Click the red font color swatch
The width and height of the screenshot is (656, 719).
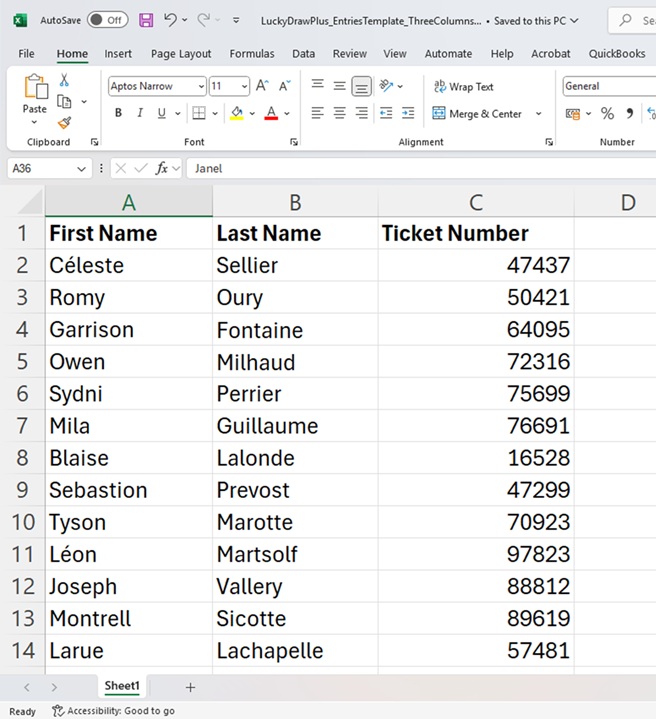[x=270, y=114]
